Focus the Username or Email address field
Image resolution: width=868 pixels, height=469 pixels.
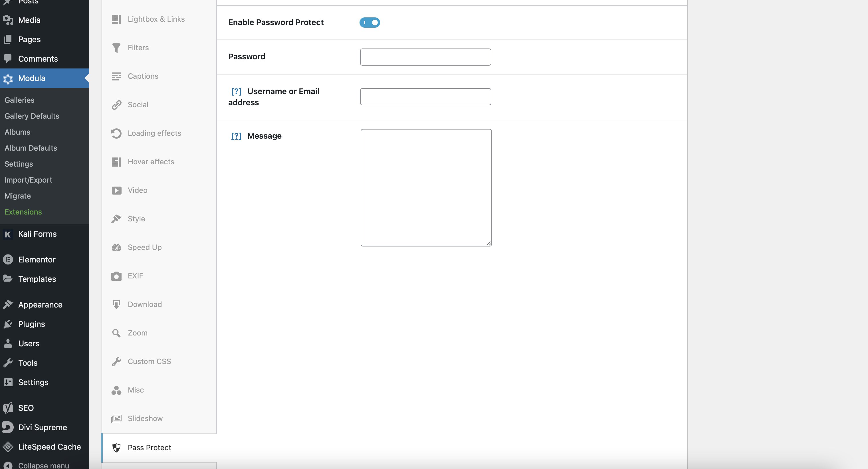pos(425,97)
